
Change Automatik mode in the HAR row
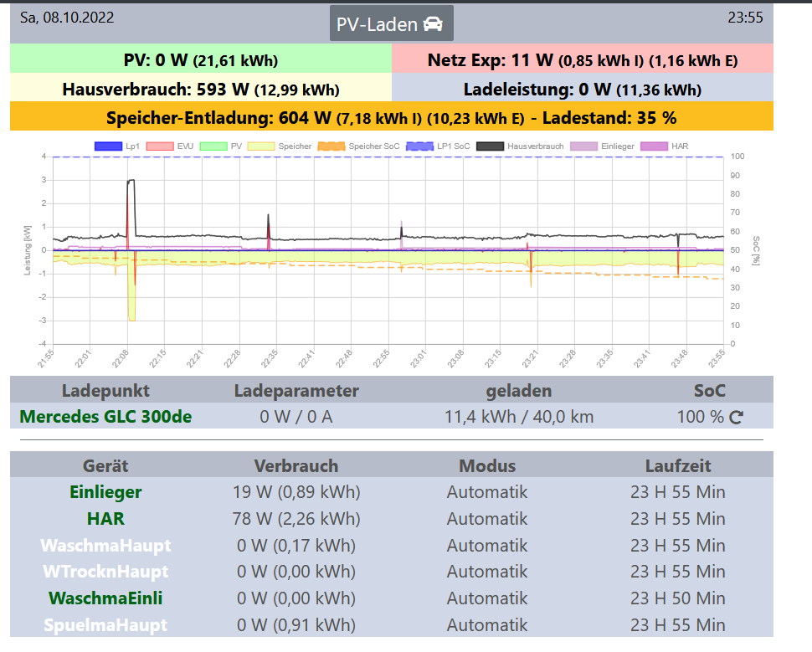[x=487, y=519]
